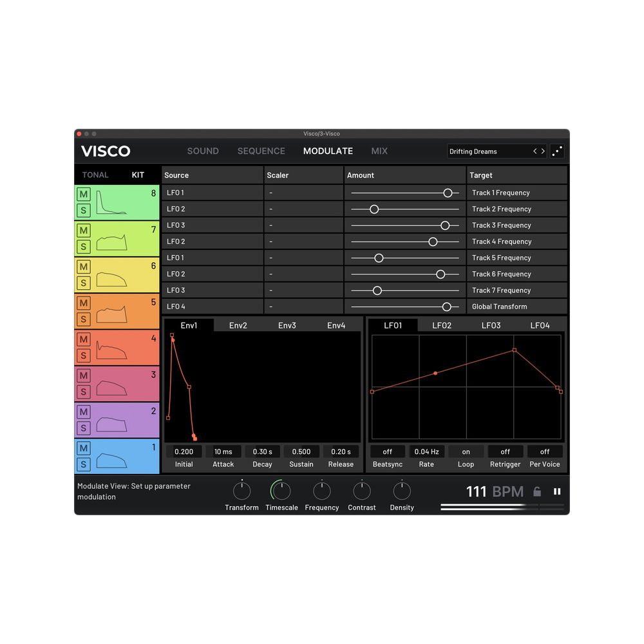
Task: Click the Retrigger off button
Action: click(506, 451)
